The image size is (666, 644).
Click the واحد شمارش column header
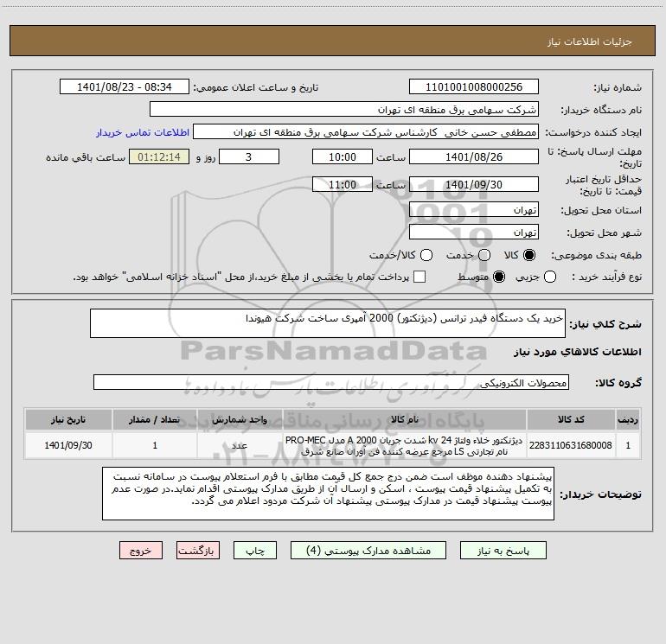tap(240, 419)
